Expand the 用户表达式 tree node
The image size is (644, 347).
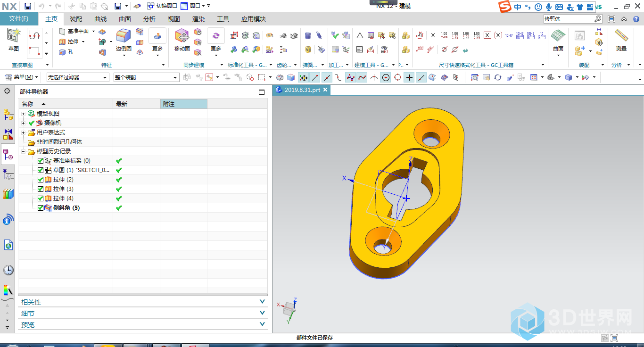tap(24, 132)
